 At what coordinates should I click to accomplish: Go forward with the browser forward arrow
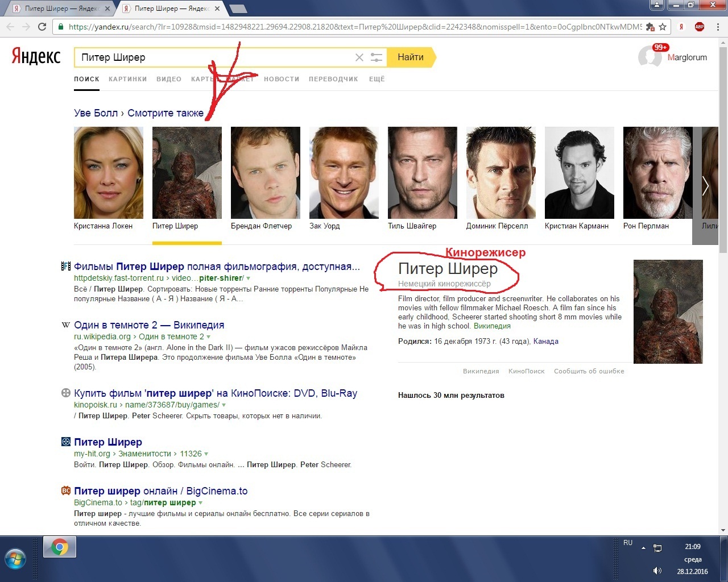pyautogui.click(x=26, y=27)
